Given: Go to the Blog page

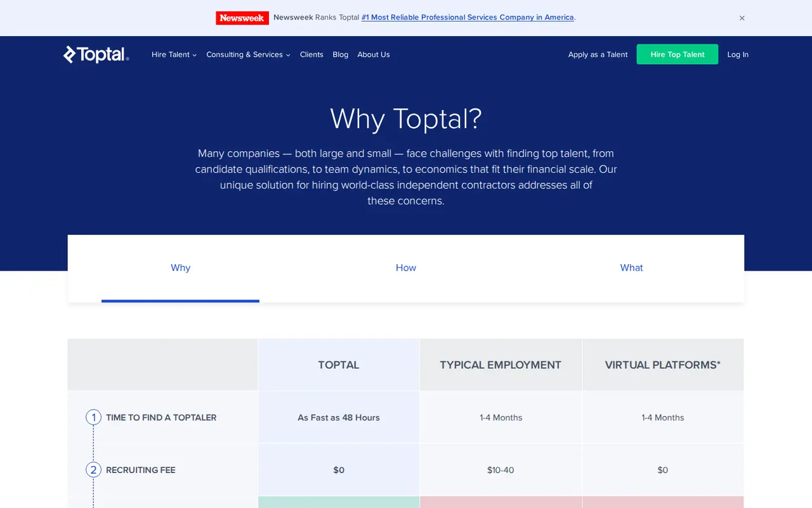Looking at the screenshot, I should [341, 55].
